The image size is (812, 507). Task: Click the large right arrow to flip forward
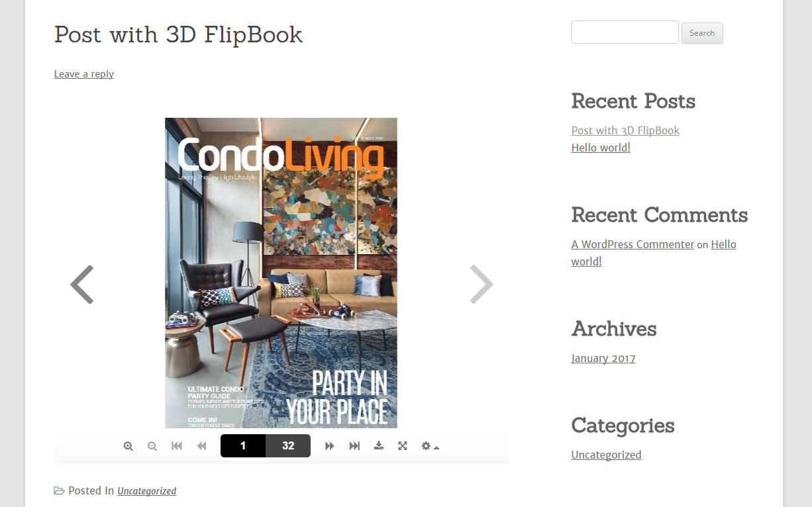[482, 285]
